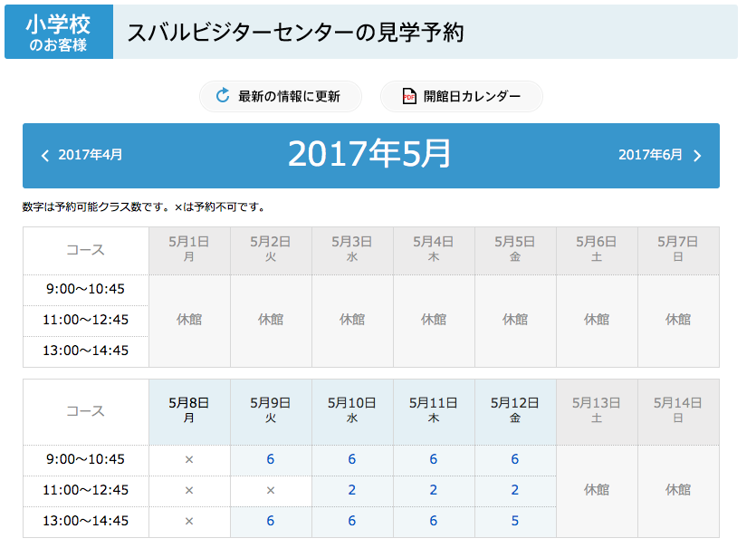Click 13:00〜14:45 row label in second week
Viewport: 756px width, 548px height.
tap(85, 521)
